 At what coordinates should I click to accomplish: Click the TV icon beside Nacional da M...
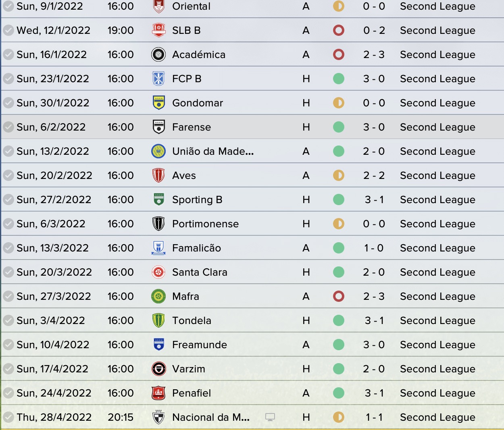270,417
